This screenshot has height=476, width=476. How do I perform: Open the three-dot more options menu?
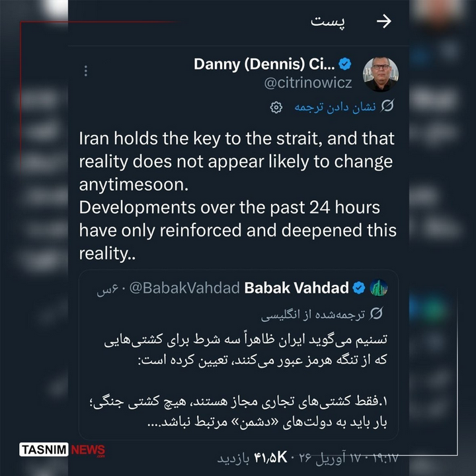tap(86, 71)
